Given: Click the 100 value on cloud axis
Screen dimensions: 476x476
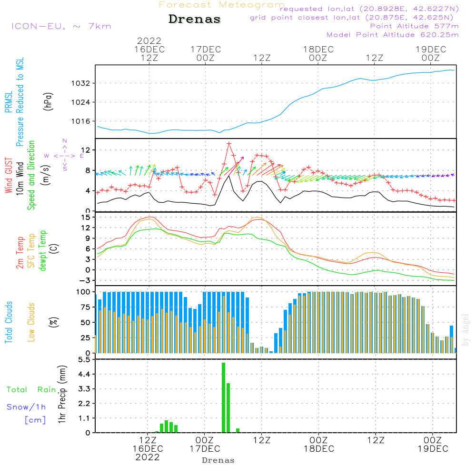Looking at the screenshot, I should [83, 292].
